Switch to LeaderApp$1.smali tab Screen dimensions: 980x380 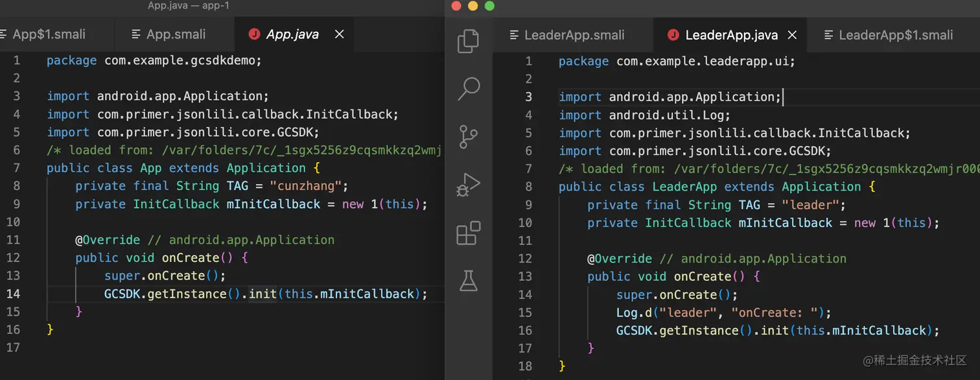[x=895, y=35]
